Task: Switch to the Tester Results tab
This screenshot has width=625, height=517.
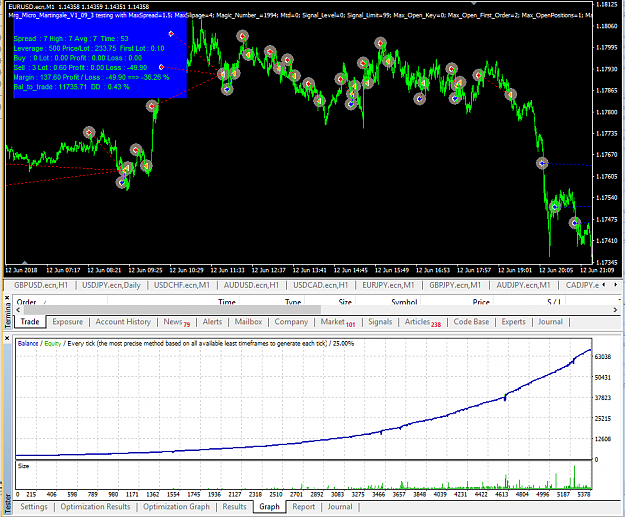Action: (234, 507)
